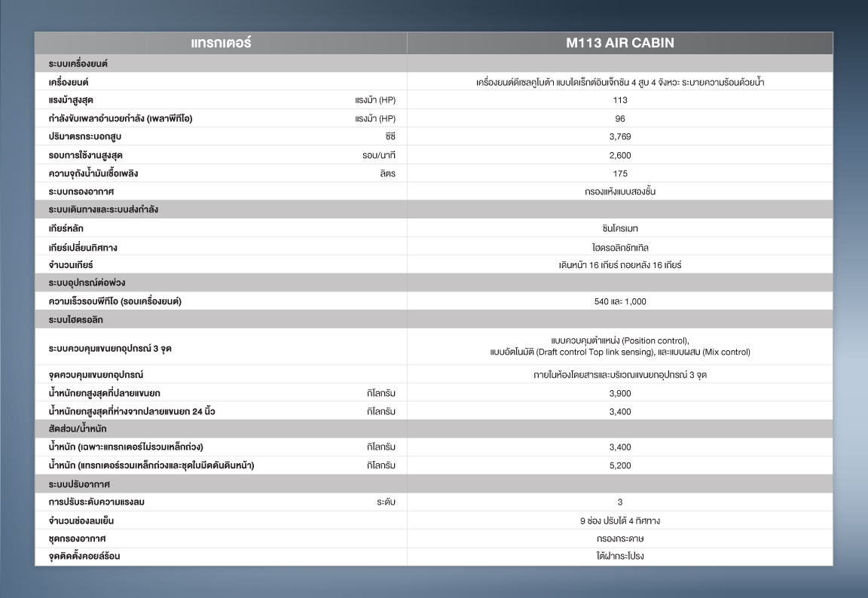Screen dimensions: 868x598
Task: Select the 'ระบบเครื่องยนต์' section heading
Action: [x=78, y=63]
